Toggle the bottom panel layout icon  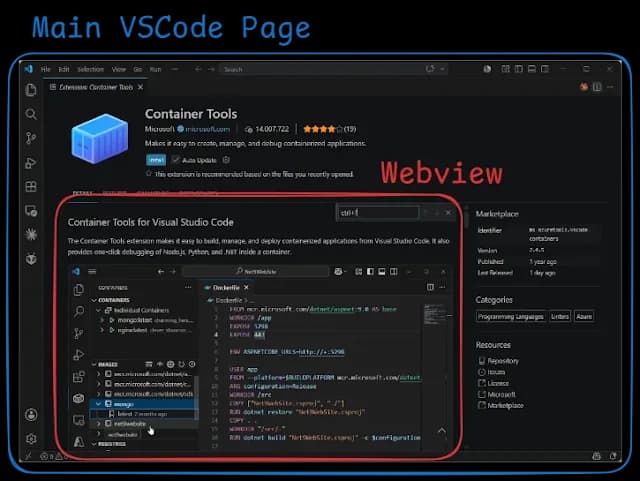531,69
